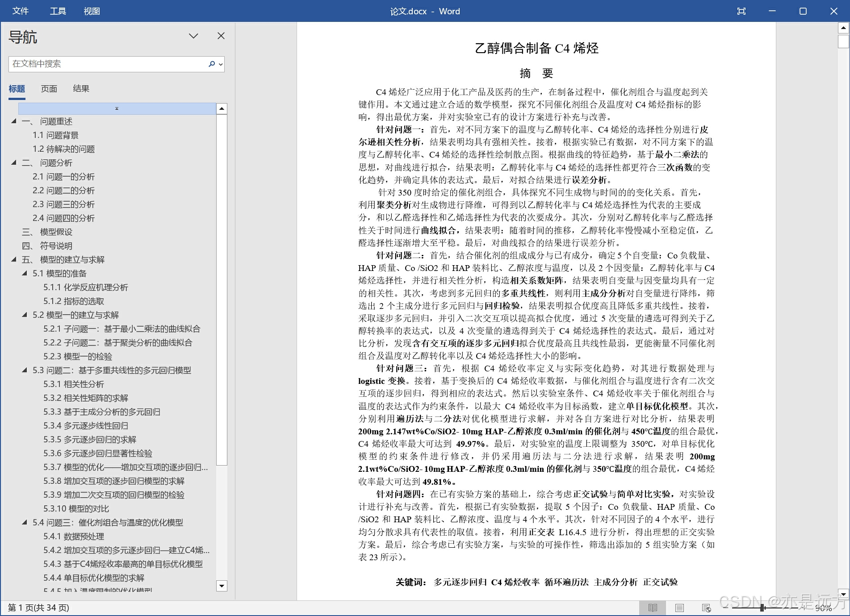
Task: Navigate to heading '5.4.4 单目标优化模型的求解'
Action: pos(94,578)
